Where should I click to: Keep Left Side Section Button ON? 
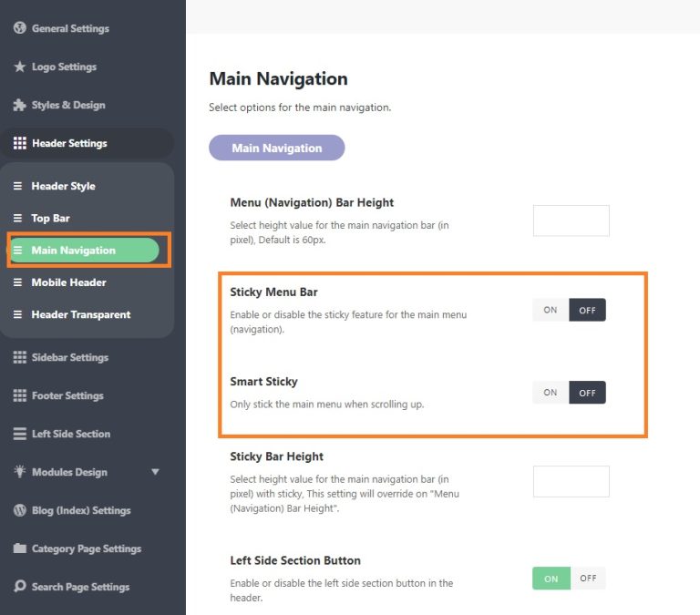coord(551,579)
